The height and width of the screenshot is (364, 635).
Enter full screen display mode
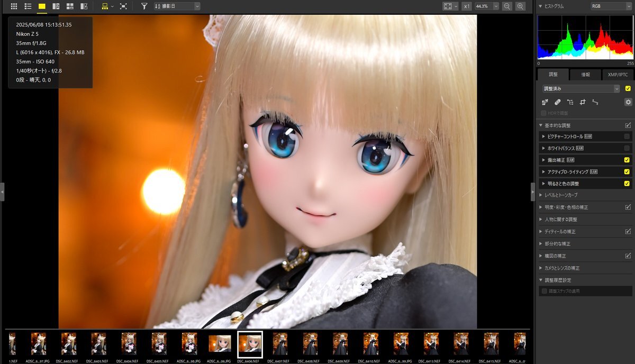point(123,6)
